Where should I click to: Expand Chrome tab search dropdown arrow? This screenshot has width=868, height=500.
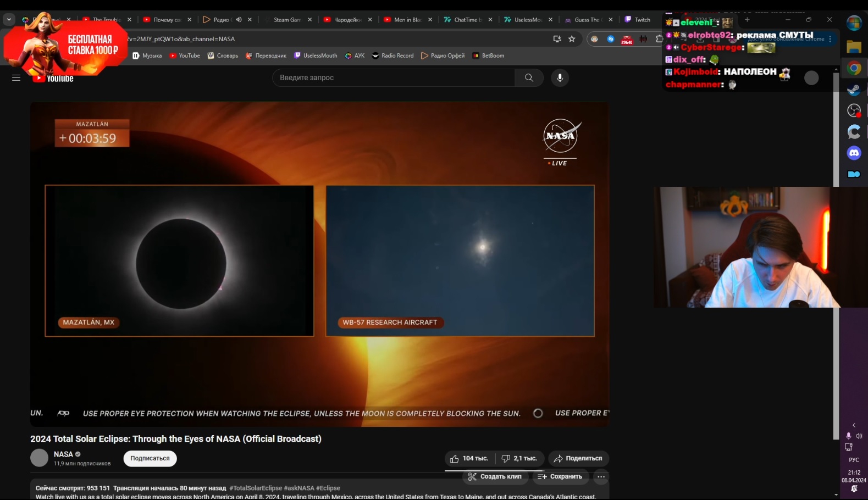(x=9, y=19)
